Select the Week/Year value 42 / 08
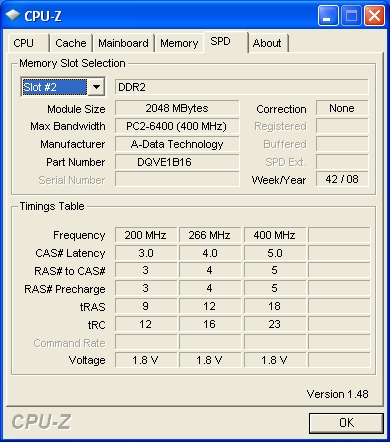390x443 pixels. [x=342, y=179]
